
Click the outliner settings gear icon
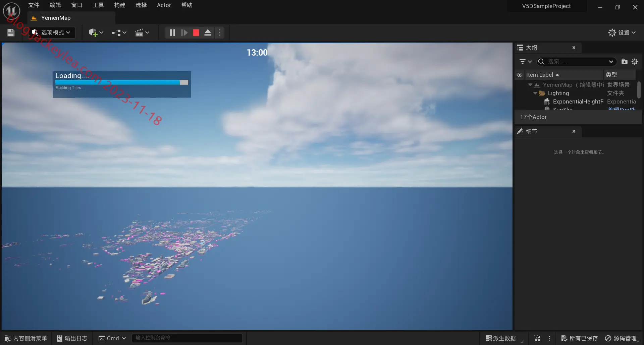(x=635, y=62)
